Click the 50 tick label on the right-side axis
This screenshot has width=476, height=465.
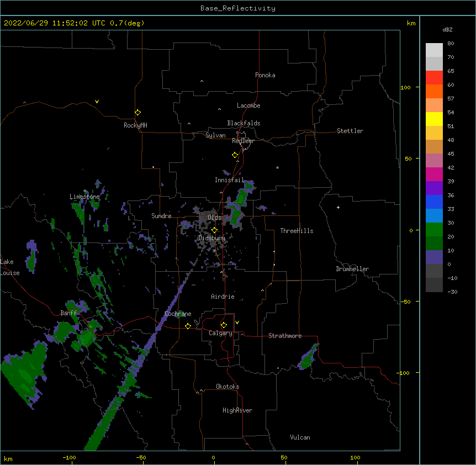(x=408, y=158)
